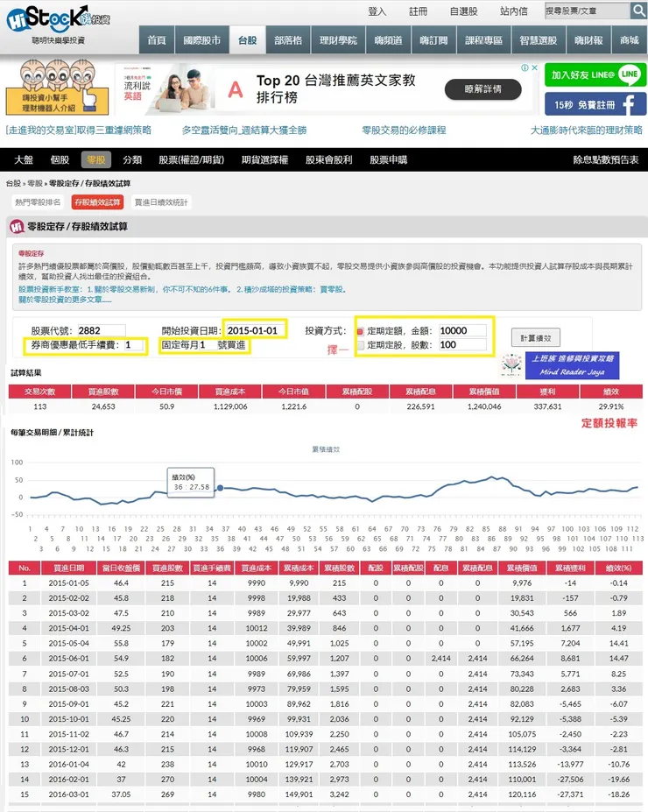Click the search magnifier icon
648x812 pixels.
(638, 11)
